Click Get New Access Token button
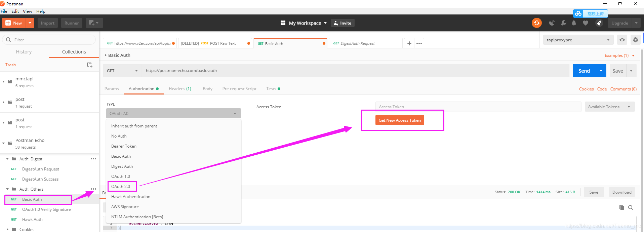Screen dimensions: 644x232 pos(400,120)
